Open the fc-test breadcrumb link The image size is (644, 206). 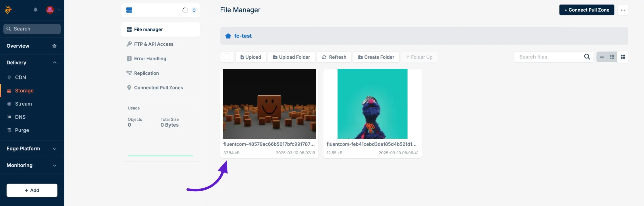click(243, 36)
